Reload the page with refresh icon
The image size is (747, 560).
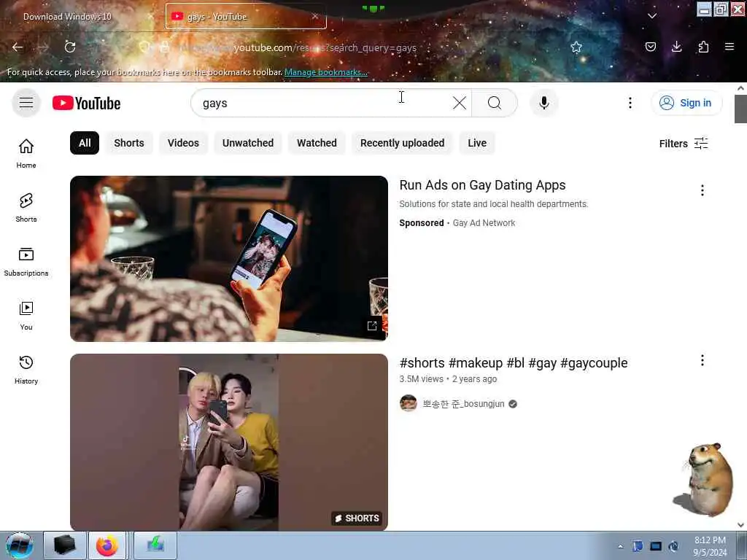tap(70, 47)
